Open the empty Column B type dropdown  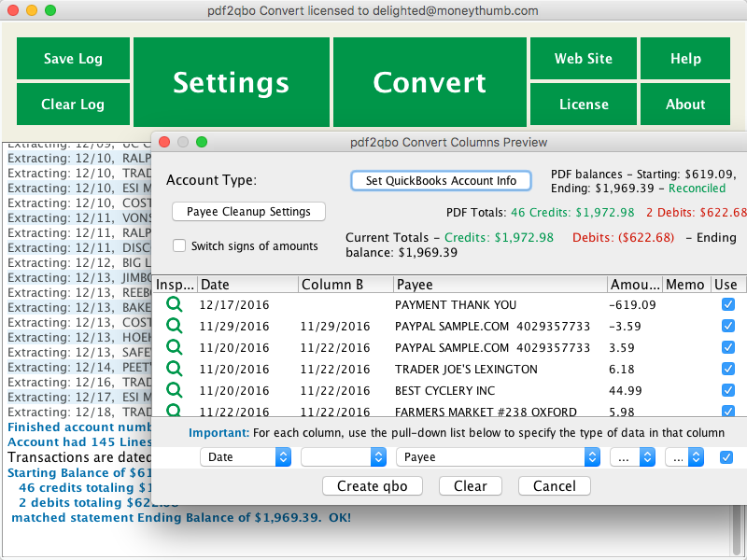point(343,457)
